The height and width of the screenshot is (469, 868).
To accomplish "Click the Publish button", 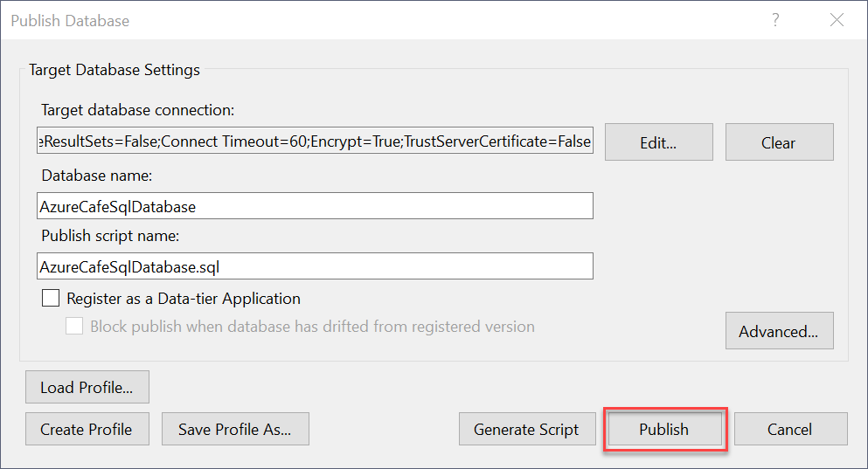I will [665, 429].
